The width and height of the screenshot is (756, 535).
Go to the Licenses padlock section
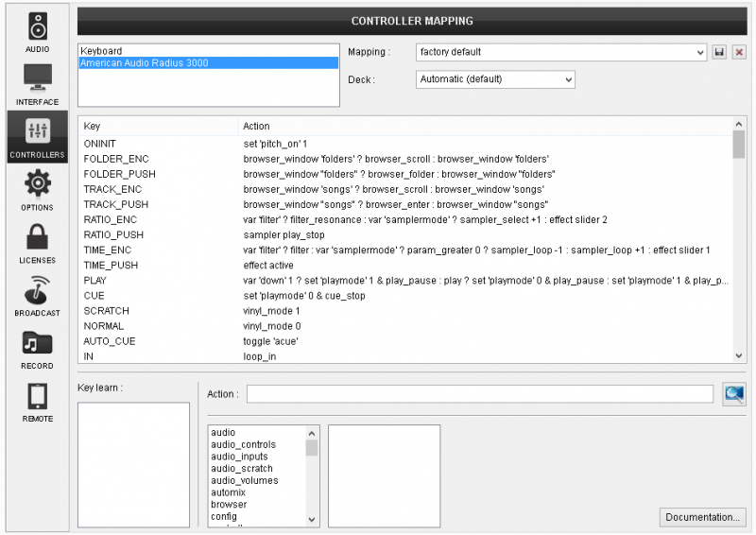pyautogui.click(x=38, y=242)
